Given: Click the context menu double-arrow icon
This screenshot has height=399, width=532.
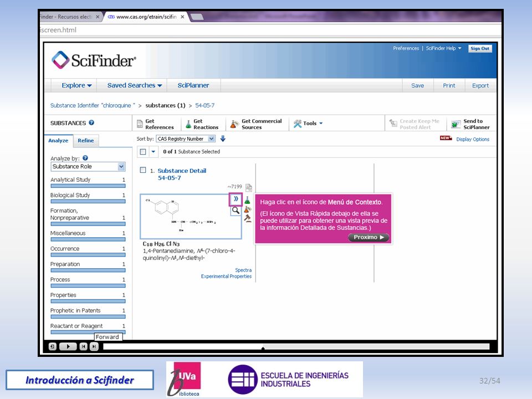Looking at the screenshot, I should pos(236,199).
